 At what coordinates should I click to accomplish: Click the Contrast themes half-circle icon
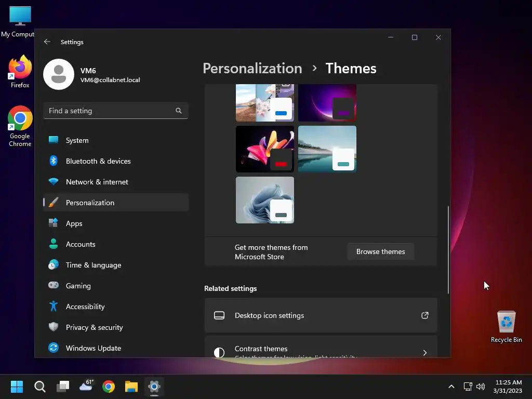(x=219, y=353)
